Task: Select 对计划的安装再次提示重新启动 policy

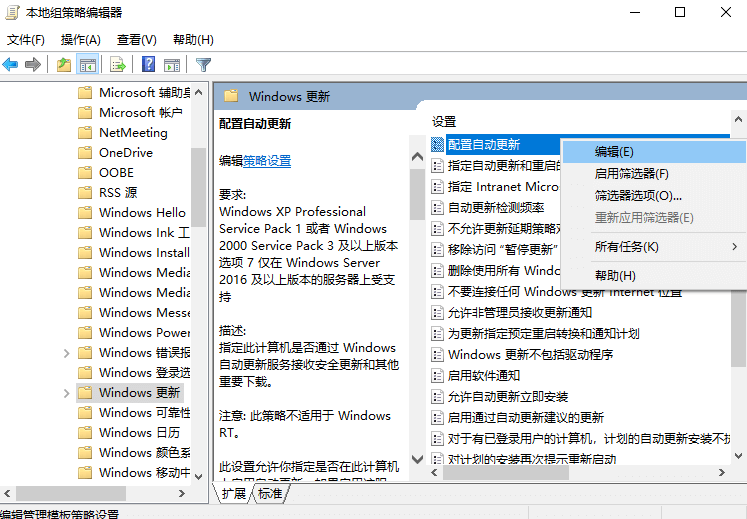Action: [532, 459]
